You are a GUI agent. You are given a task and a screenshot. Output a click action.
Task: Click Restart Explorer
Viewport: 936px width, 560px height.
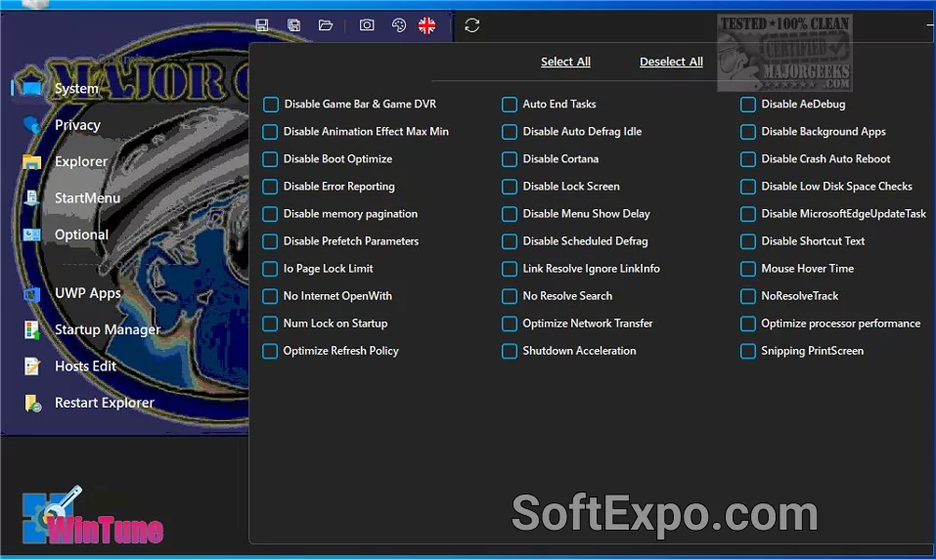coord(105,403)
